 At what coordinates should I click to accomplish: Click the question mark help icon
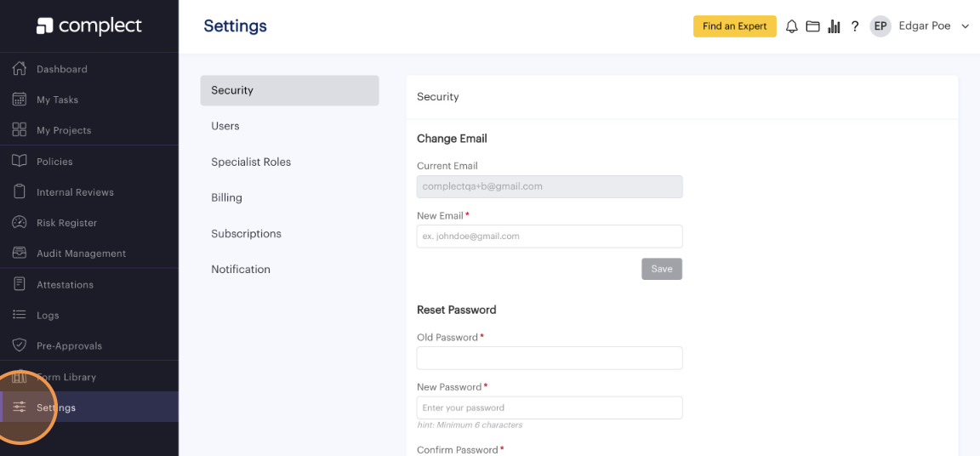click(x=855, y=26)
